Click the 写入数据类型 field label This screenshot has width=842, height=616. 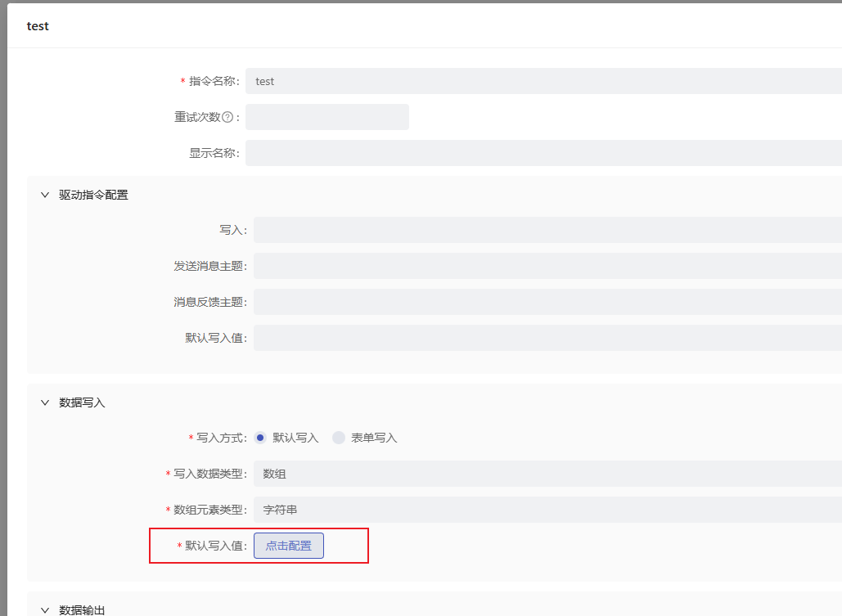click(x=209, y=474)
